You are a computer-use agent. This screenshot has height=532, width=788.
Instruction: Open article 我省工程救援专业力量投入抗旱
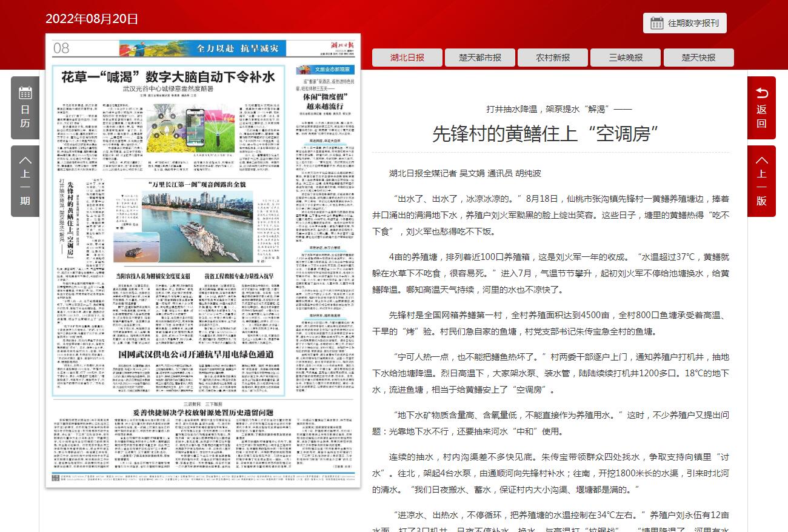click(240, 276)
